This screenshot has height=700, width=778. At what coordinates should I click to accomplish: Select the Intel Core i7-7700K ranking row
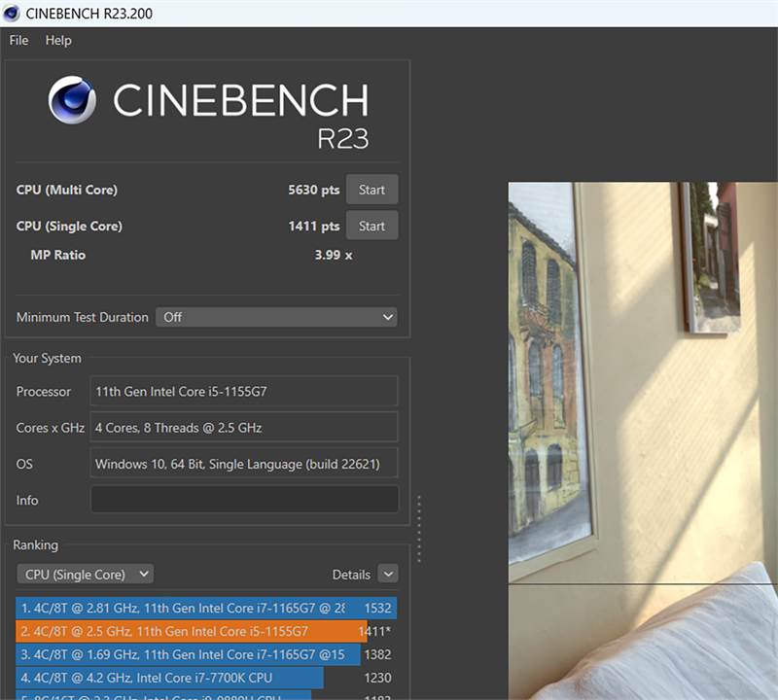(x=206, y=678)
